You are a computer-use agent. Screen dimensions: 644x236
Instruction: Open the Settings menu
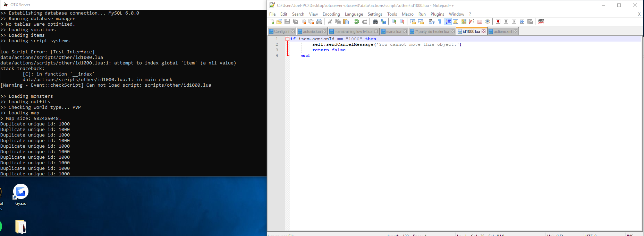click(375, 14)
